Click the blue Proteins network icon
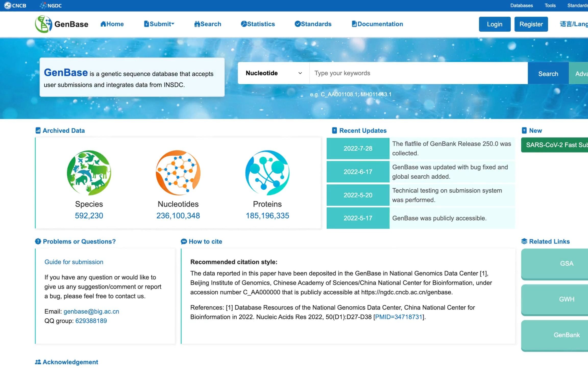 click(267, 172)
